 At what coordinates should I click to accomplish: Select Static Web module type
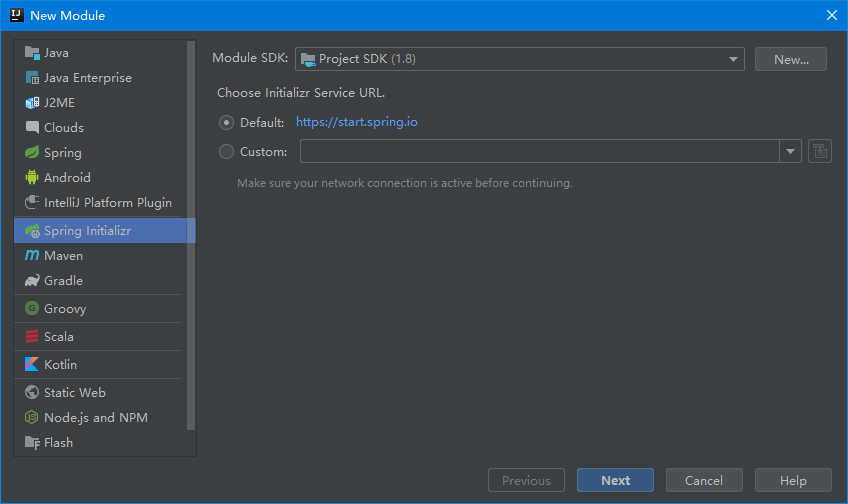[75, 393]
